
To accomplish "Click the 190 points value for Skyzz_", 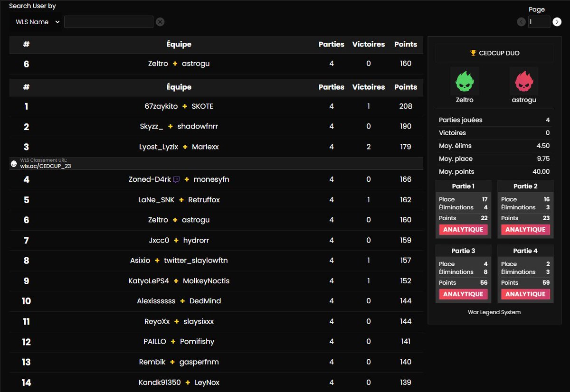I will 406,126.
